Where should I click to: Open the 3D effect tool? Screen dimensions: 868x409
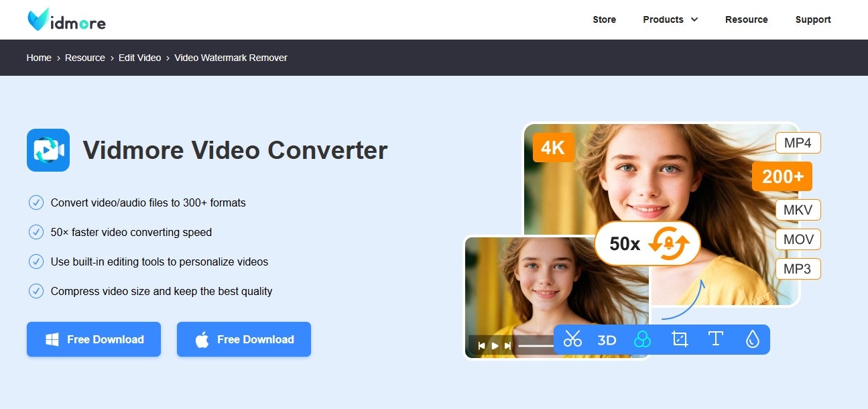point(607,340)
